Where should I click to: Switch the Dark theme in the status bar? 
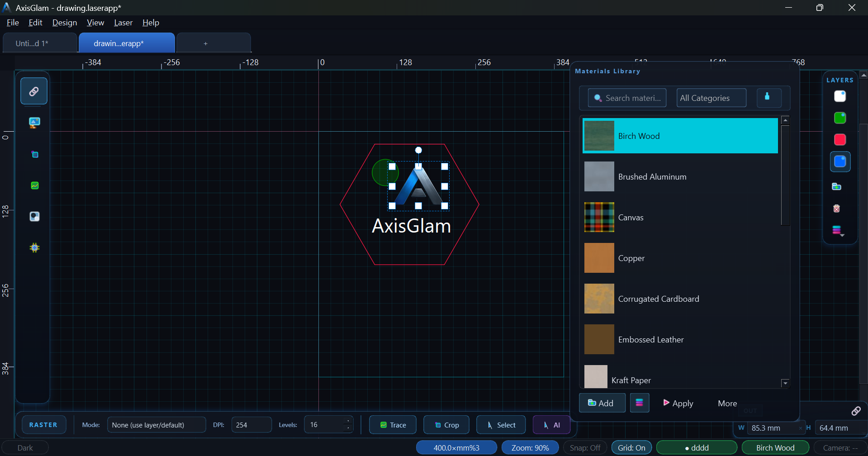coord(26,447)
